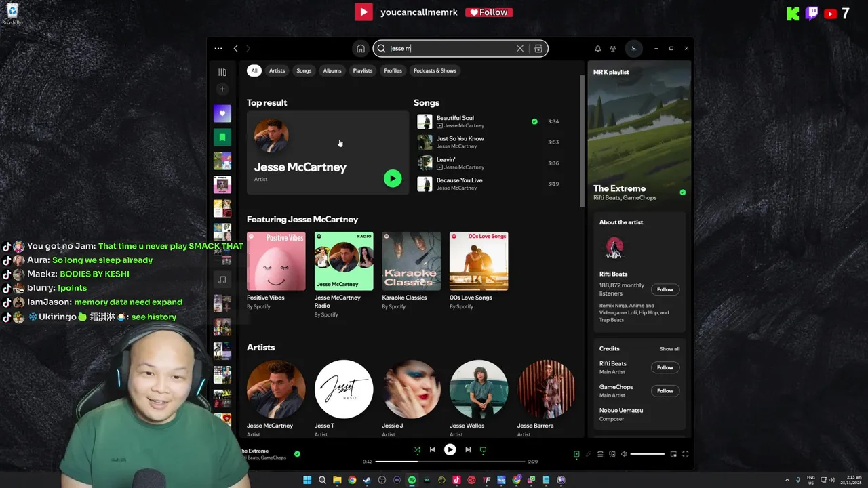Open the playback queue
Viewport: 868px width, 488px height.
tap(600, 454)
